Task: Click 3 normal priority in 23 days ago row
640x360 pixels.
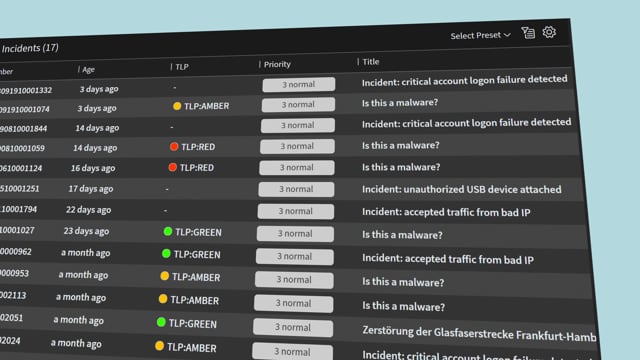Action: point(295,233)
